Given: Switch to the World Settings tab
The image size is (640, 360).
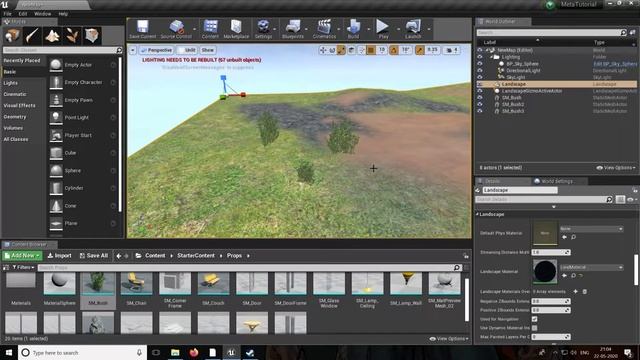Looking at the screenshot, I should (554, 181).
